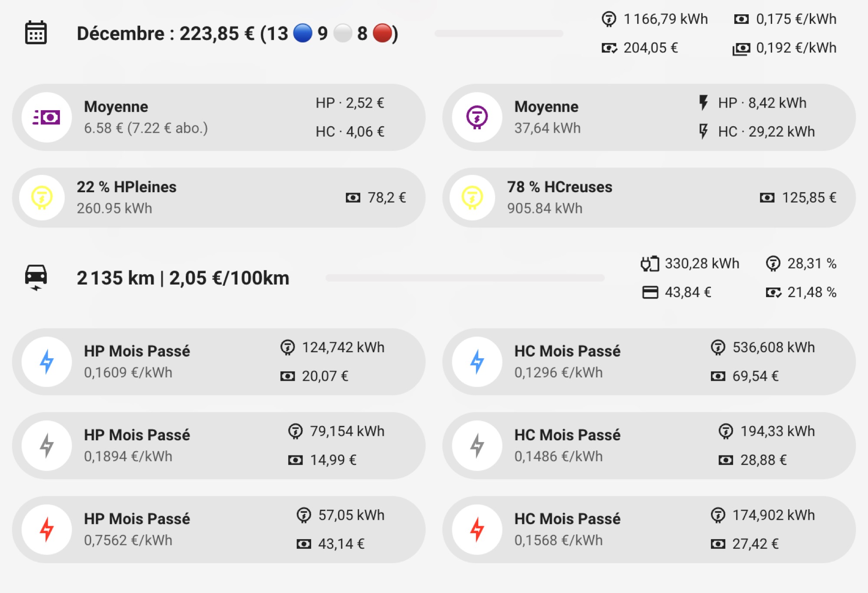Click the EV charger icon next to 330,28 kWh
The width and height of the screenshot is (868, 593).
tap(650, 263)
